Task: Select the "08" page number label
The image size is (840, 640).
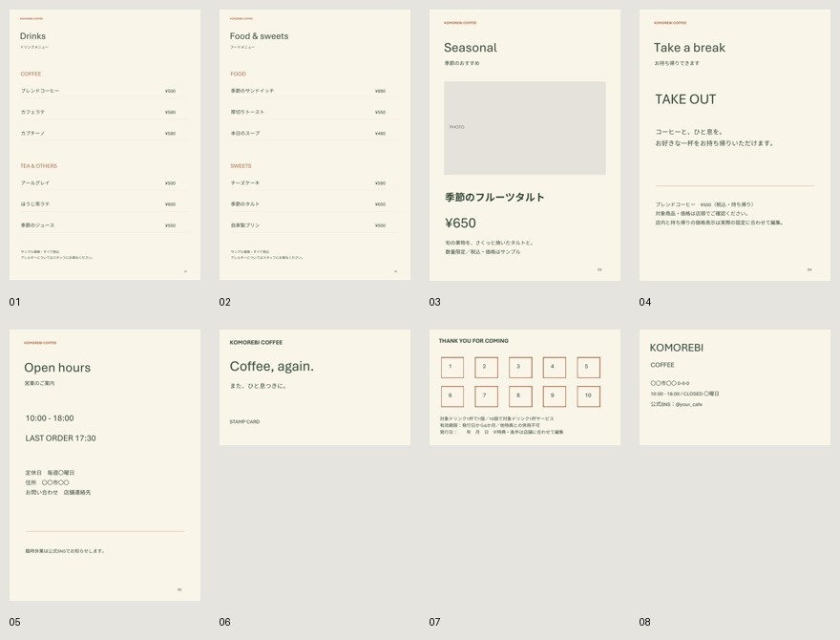Action: coord(644,622)
